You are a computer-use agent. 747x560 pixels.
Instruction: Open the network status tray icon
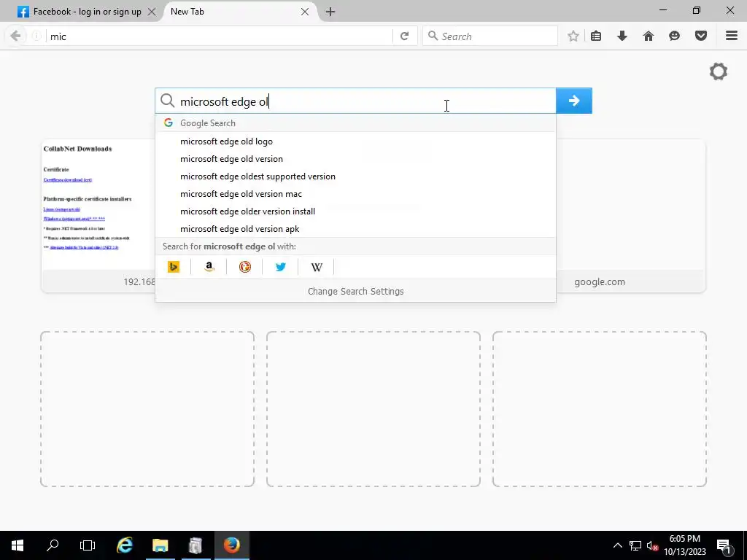point(635,545)
